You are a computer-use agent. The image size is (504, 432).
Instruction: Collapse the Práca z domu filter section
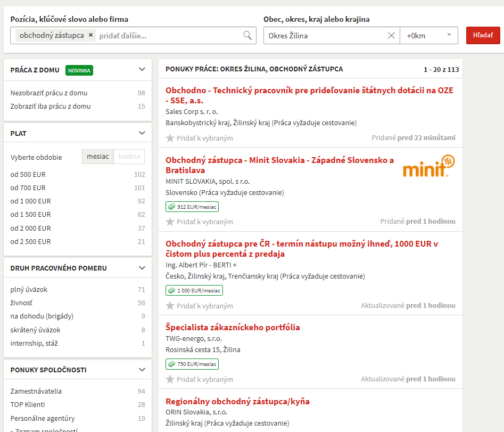pos(142,69)
